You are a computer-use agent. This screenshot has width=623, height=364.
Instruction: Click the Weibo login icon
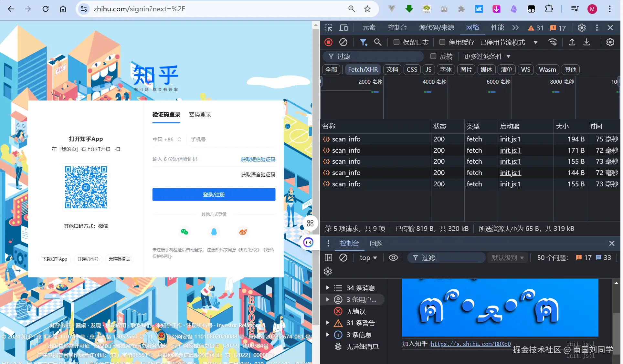[243, 232]
